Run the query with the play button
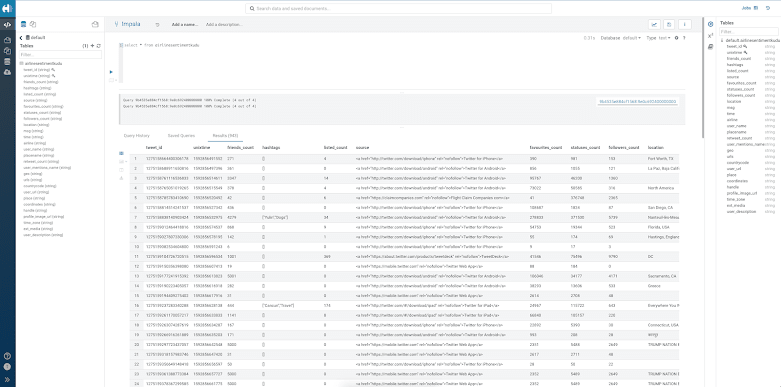The height and width of the screenshot is (387, 781). click(x=111, y=72)
